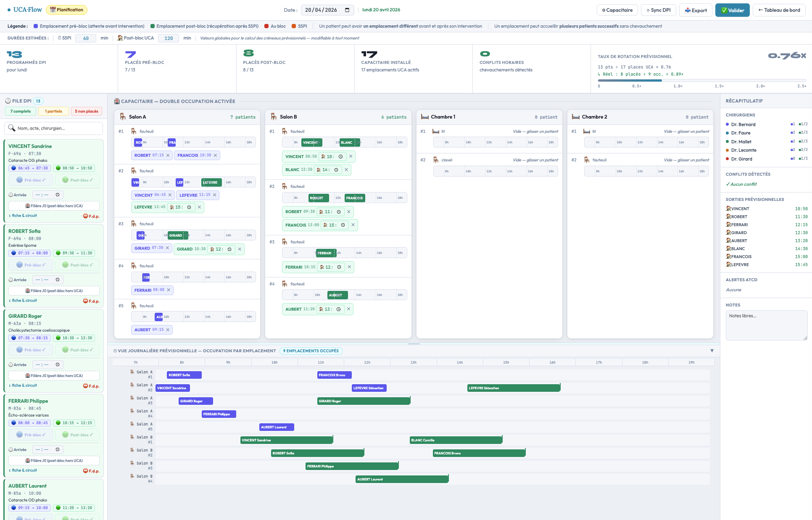Screen dimensions: 812x520
Task: Click the Post-bloc UCA duration field
Action: click(x=169, y=38)
